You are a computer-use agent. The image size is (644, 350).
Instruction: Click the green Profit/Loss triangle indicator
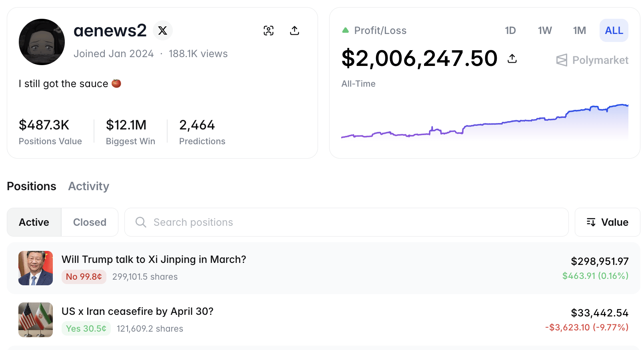[346, 30]
